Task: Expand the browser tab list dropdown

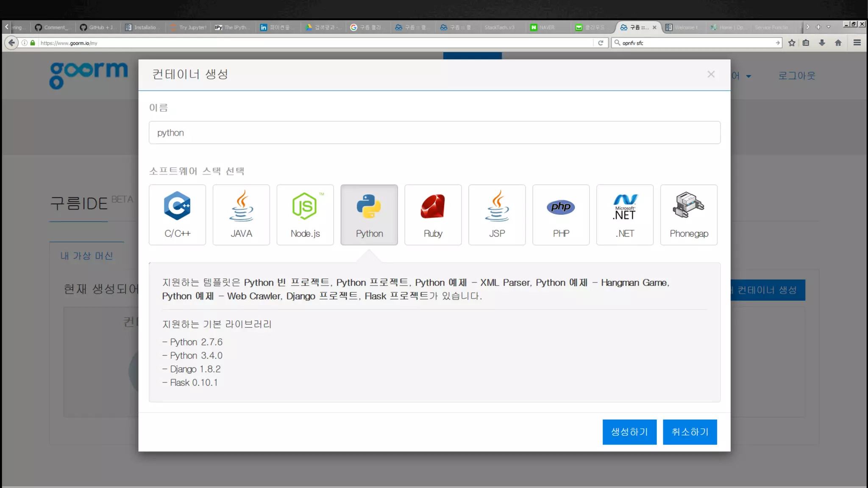Action: pos(829,27)
